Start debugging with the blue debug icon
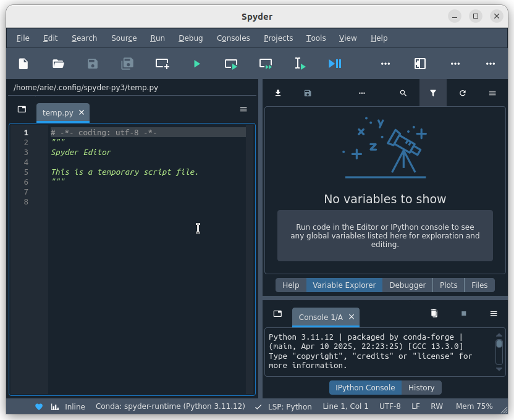Image resolution: width=514 pixels, height=420 pixels. pos(335,64)
